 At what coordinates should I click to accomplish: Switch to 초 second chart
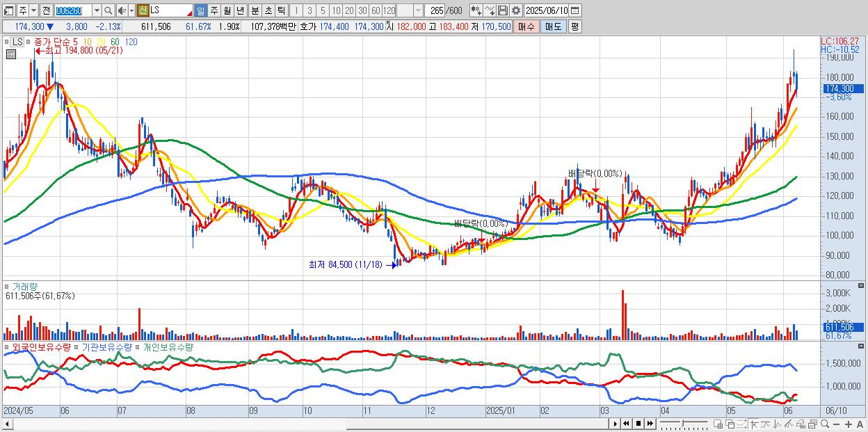pyautogui.click(x=268, y=11)
